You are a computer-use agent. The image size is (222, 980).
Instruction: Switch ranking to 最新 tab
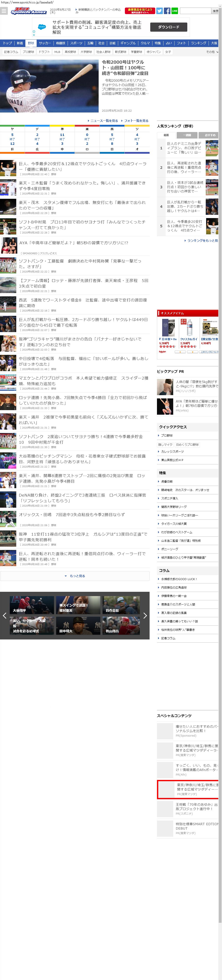coord(166,135)
